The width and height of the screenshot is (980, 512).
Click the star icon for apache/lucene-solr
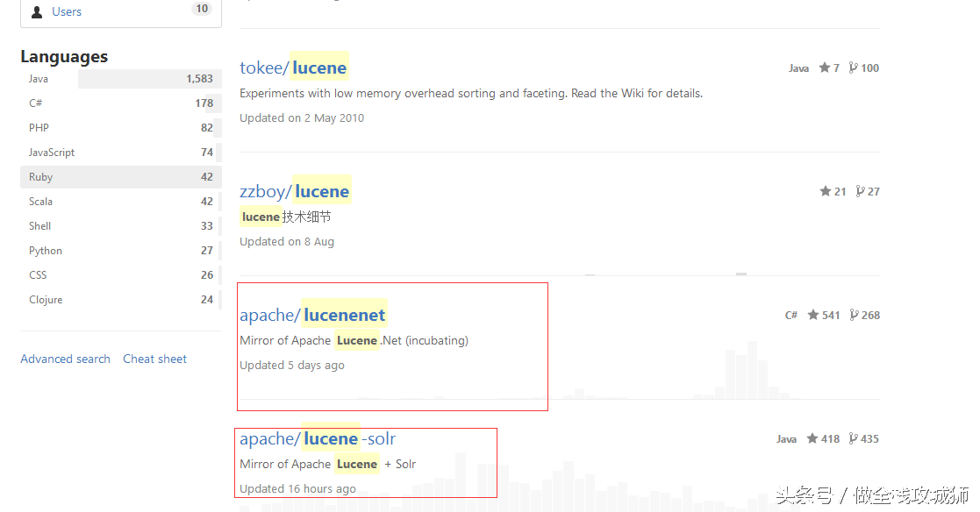(x=812, y=438)
